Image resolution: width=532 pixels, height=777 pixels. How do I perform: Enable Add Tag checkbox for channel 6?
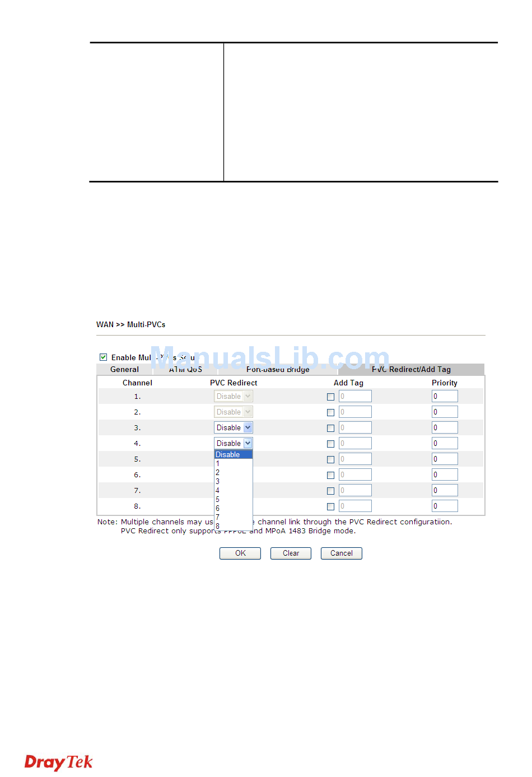tap(330, 475)
